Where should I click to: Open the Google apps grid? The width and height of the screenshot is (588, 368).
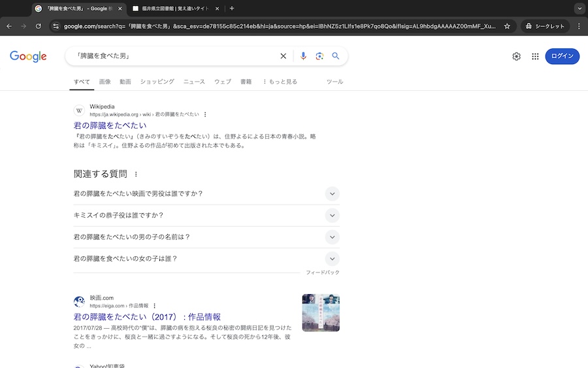[535, 56]
